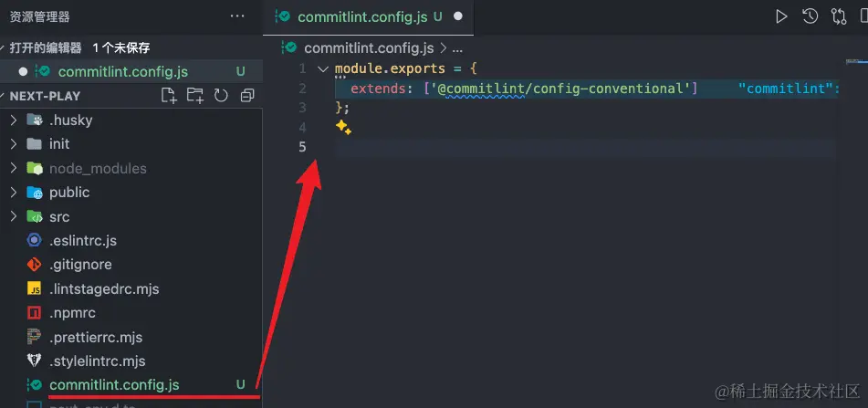The image size is (868, 408).
Task: Click the .stylelintrc.mjs Stylelint icon
Action: click(35, 361)
